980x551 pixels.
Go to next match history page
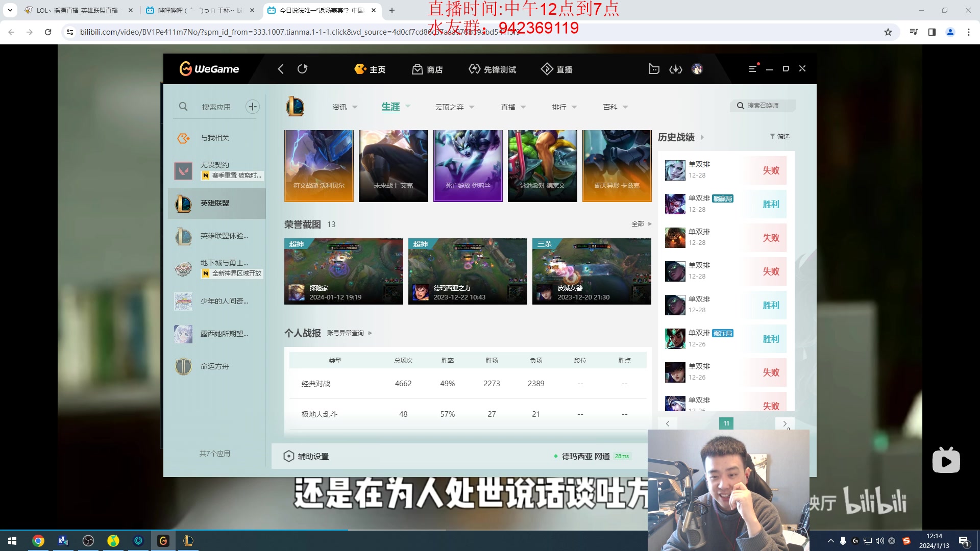point(785,423)
